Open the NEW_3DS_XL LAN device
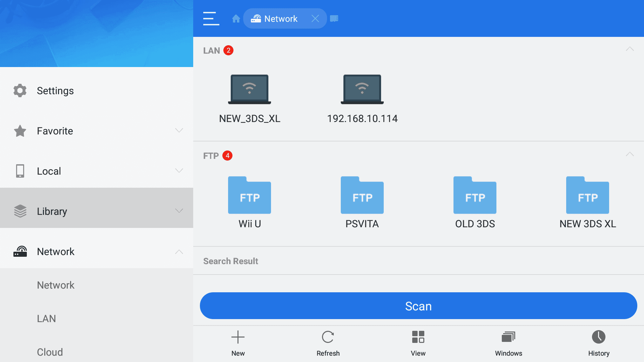The width and height of the screenshot is (644, 362). tap(250, 99)
